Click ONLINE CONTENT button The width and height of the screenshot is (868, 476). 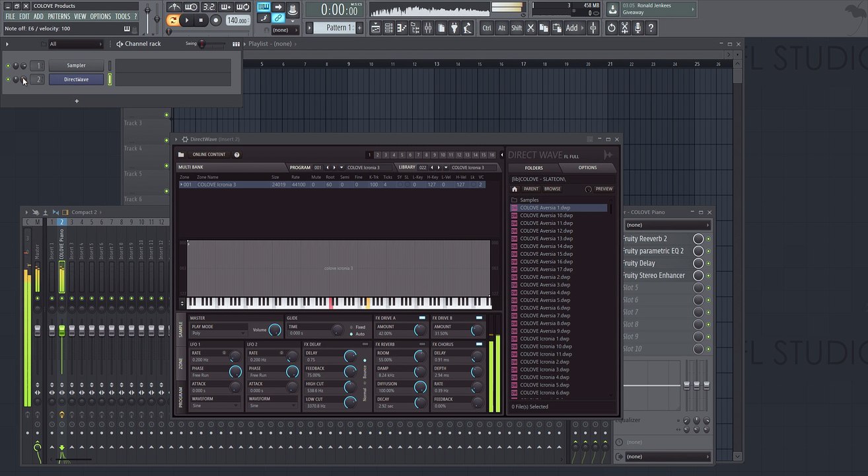[209, 155]
